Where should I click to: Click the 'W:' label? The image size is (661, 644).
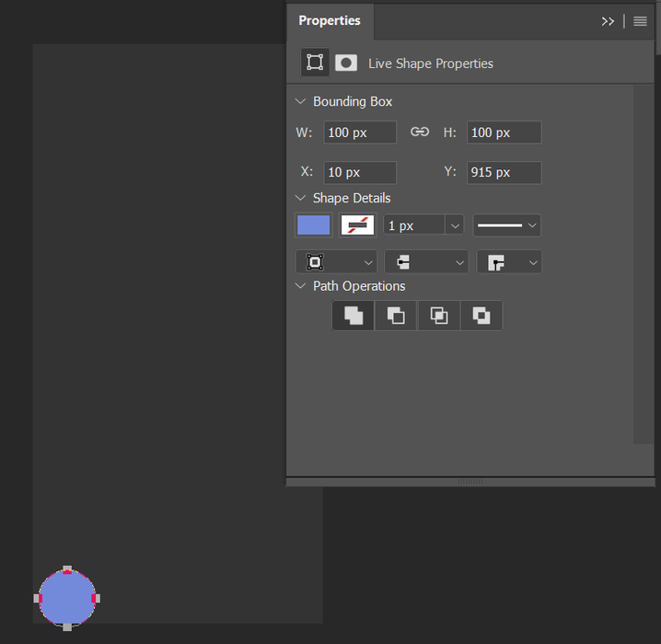pyautogui.click(x=304, y=132)
